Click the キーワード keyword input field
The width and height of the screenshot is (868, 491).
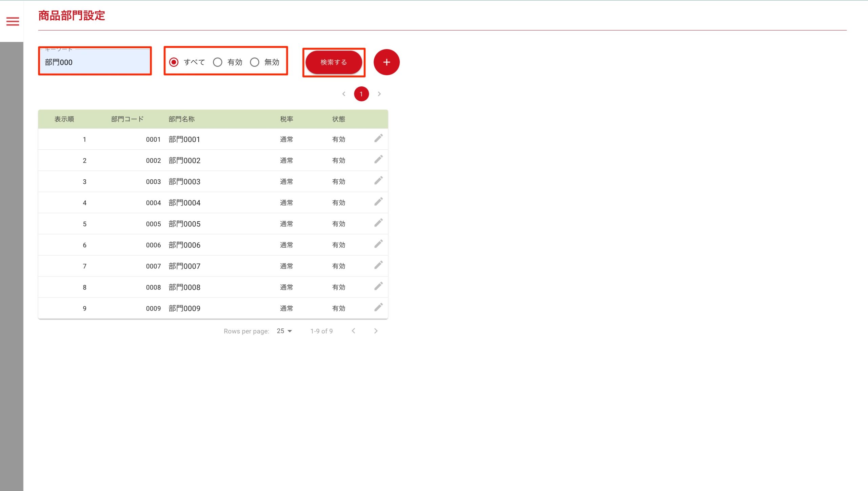[95, 62]
